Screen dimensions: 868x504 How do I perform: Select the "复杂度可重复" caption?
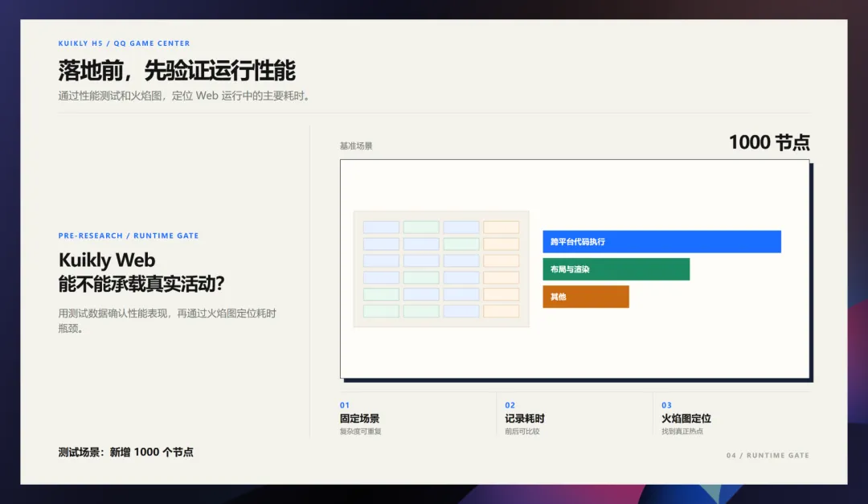tap(360, 432)
